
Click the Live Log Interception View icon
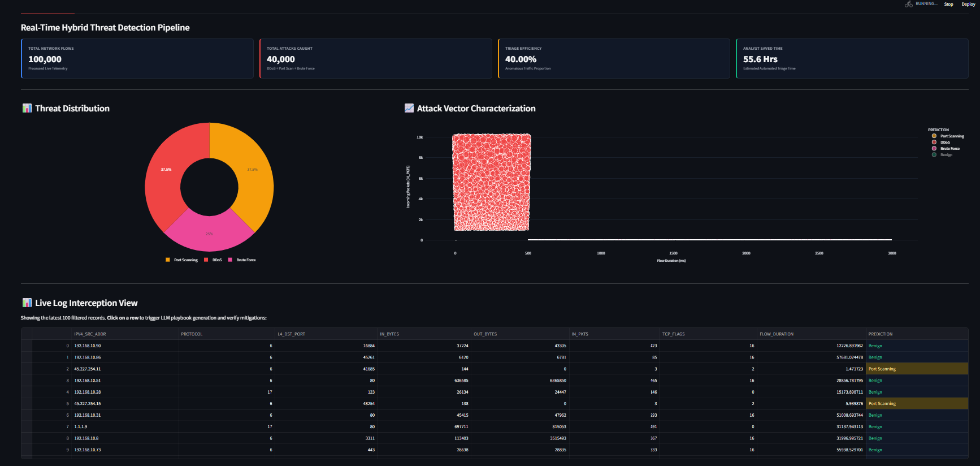[x=27, y=303]
